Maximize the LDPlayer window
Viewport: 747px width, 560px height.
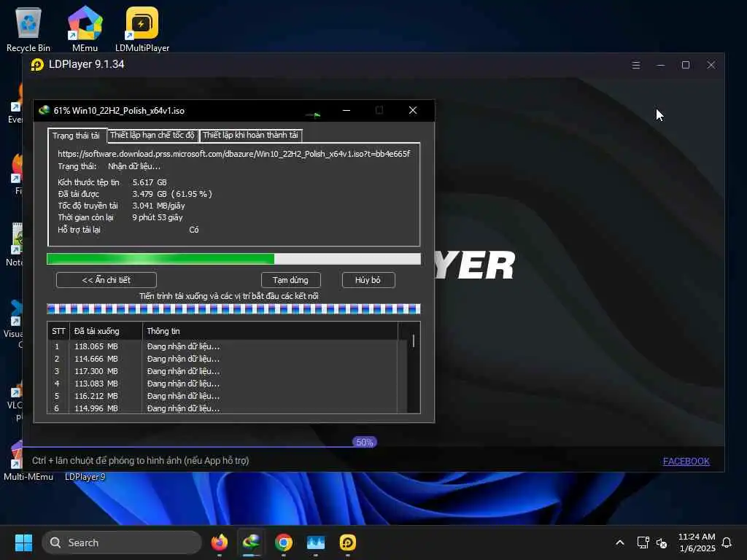[686, 65]
